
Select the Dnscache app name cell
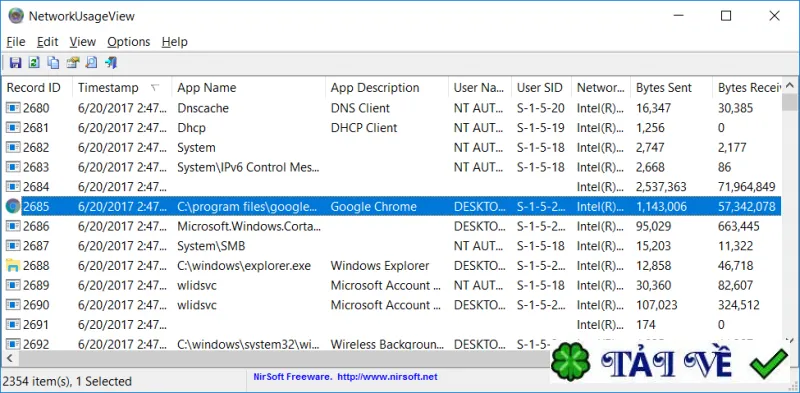click(203, 108)
